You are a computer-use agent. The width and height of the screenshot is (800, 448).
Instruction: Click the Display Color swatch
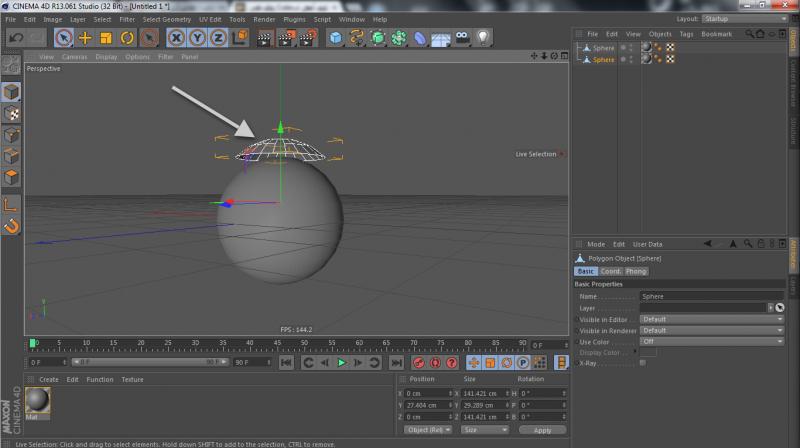pyautogui.click(x=649, y=352)
